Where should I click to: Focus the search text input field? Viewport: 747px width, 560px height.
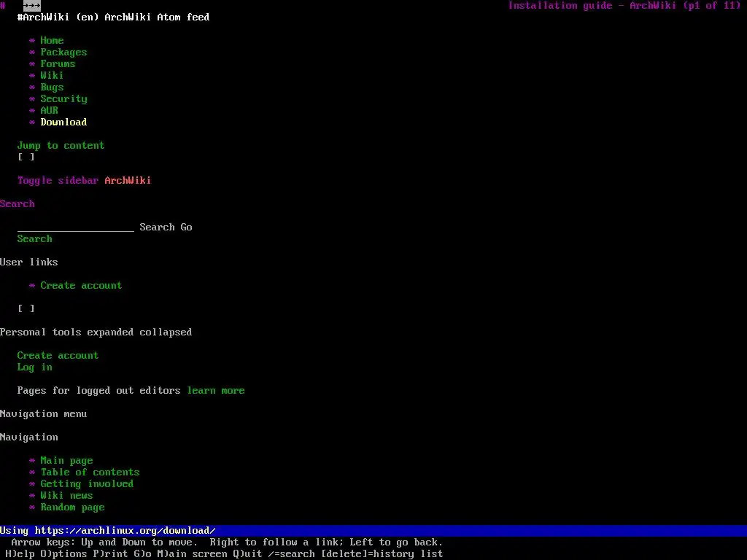point(76,227)
